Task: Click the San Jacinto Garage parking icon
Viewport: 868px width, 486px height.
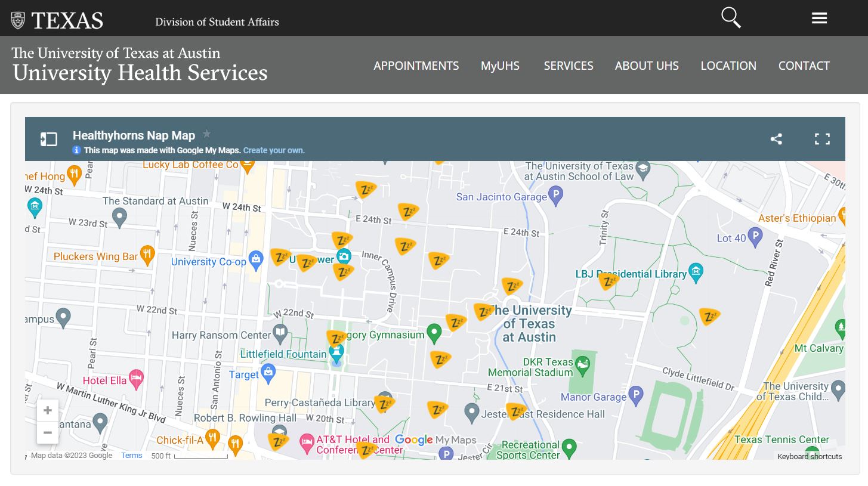Action: coord(556,195)
